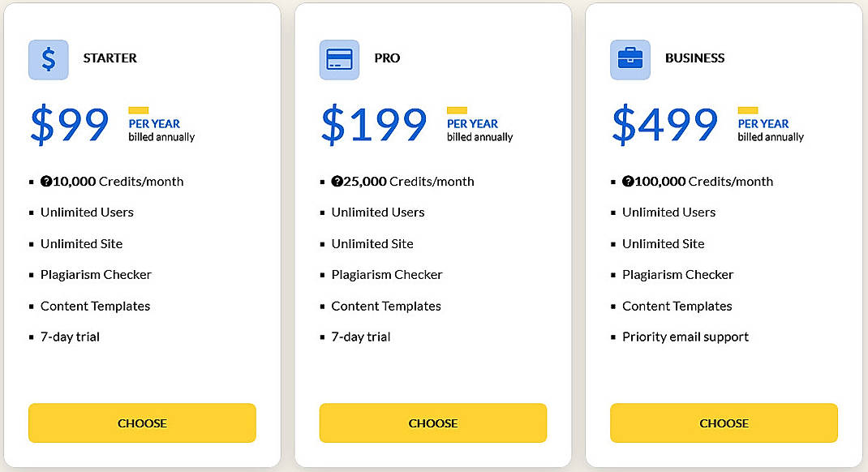Click the $99 price text

point(69,123)
